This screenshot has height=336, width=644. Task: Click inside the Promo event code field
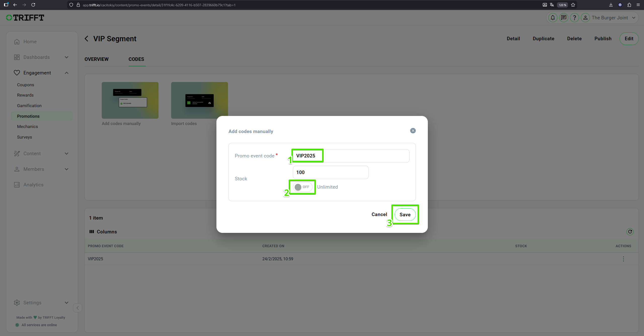click(350, 156)
